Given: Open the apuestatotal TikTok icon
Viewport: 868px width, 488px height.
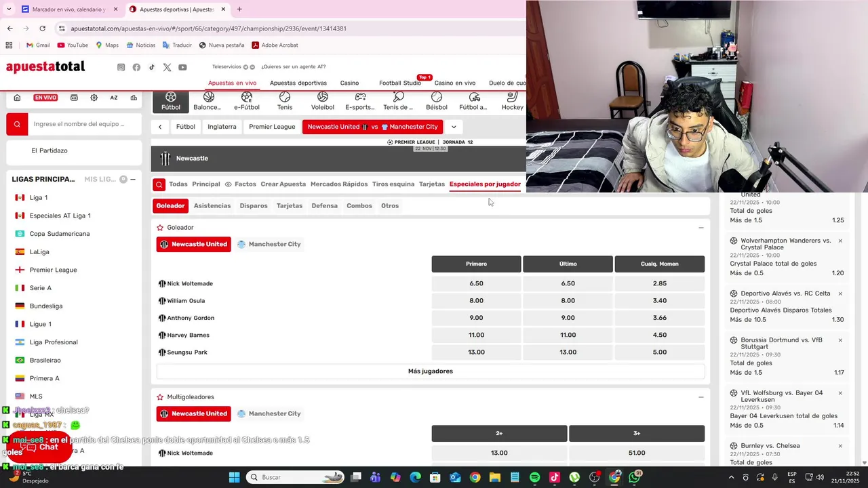Looking at the screenshot, I should (x=152, y=67).
